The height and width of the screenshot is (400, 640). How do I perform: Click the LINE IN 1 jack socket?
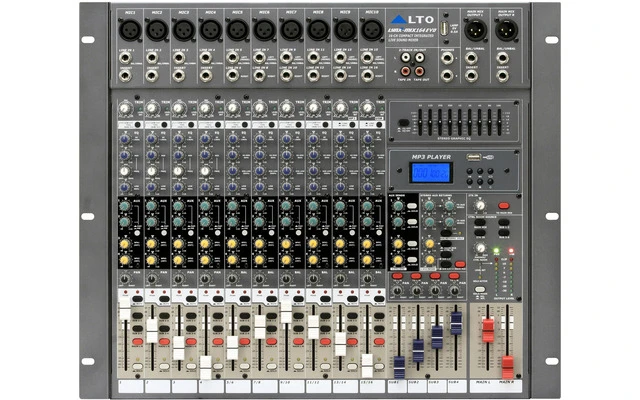click(x=125, y=58)
